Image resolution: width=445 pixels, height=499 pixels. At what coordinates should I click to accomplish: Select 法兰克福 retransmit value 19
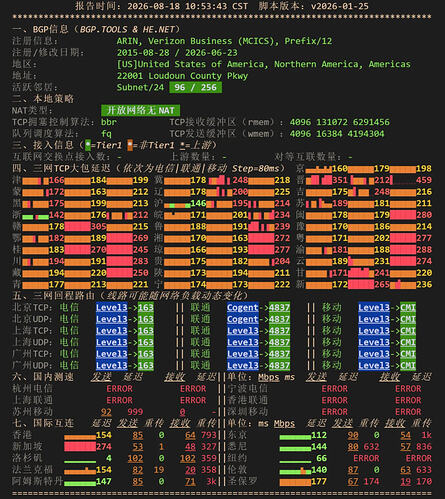159,470
